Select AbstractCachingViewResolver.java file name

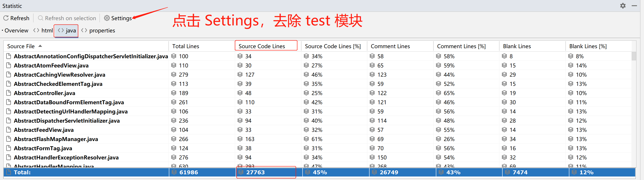click(60, 74)
